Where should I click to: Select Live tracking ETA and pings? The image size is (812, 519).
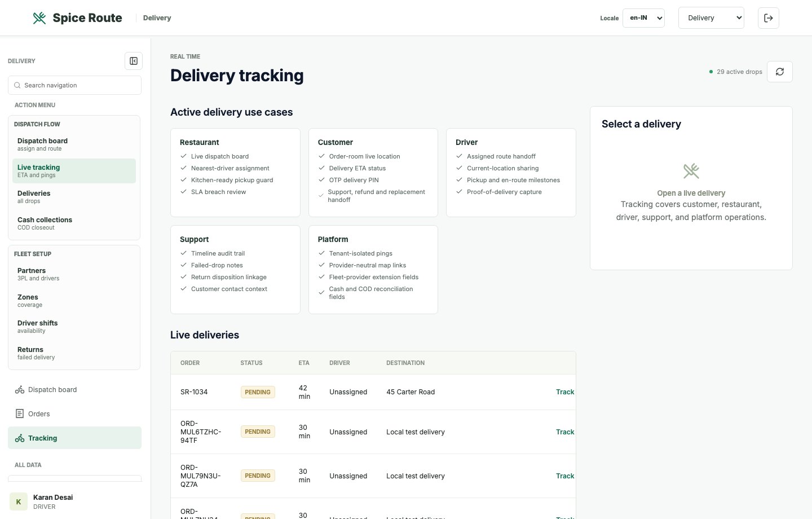point(74,171)
